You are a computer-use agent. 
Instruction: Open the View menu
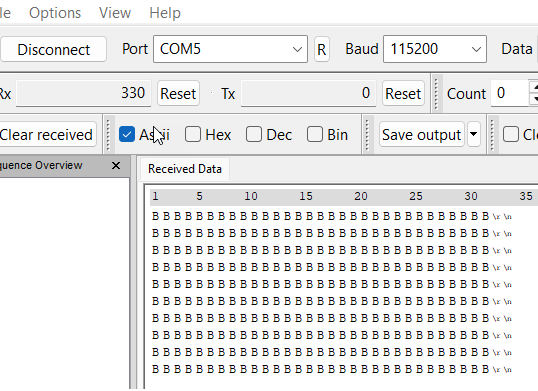click(x=115, y=13)
